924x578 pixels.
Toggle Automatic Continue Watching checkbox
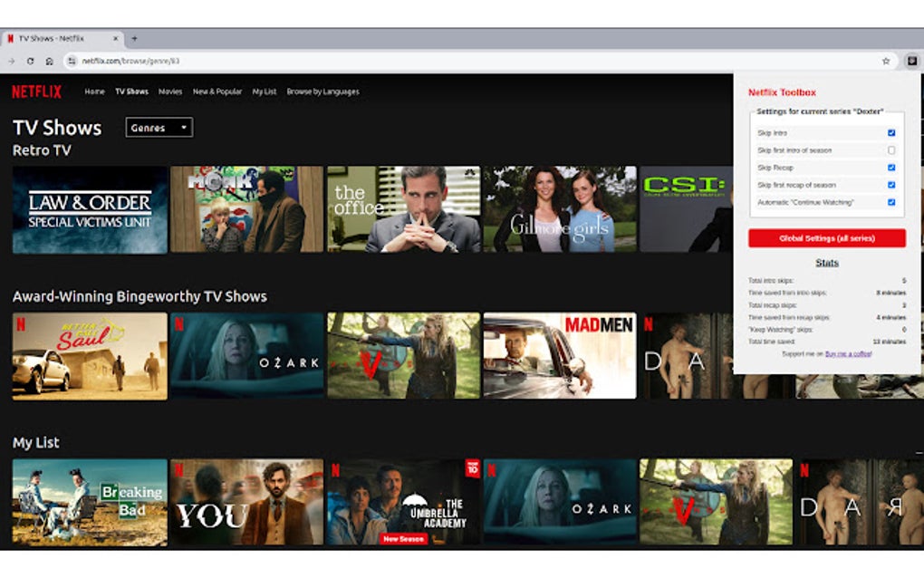(891, 202)
